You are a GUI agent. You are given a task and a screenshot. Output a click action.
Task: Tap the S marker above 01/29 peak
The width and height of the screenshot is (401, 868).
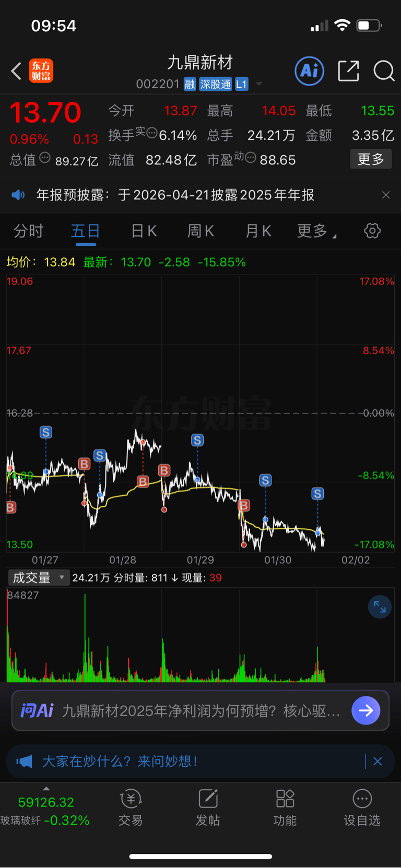click(197, 440)
